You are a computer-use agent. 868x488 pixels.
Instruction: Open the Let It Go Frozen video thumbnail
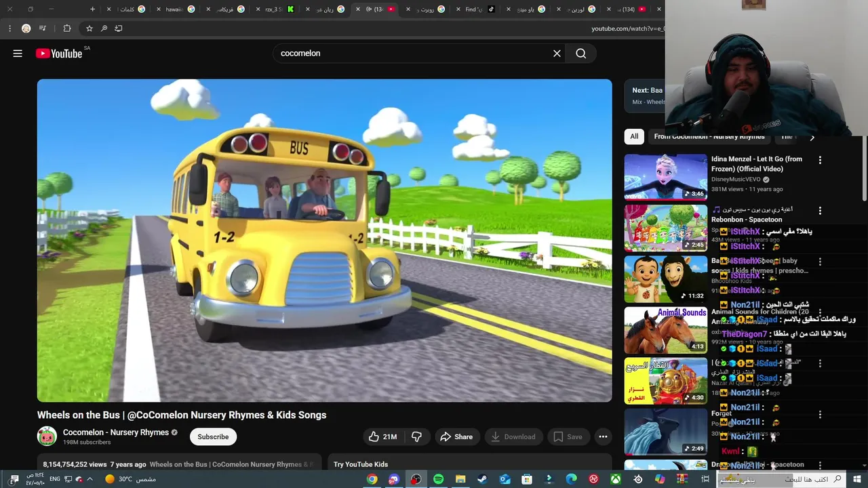[x=665, y=177]
